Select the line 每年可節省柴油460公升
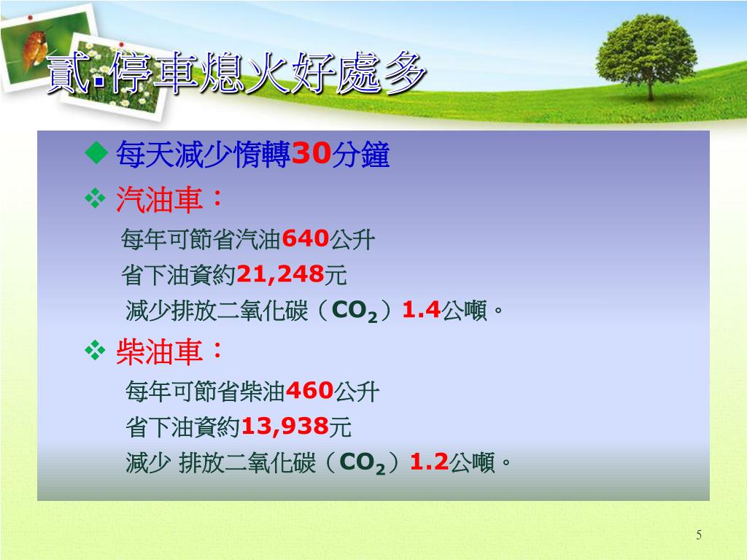 click(x=252, y=392)
